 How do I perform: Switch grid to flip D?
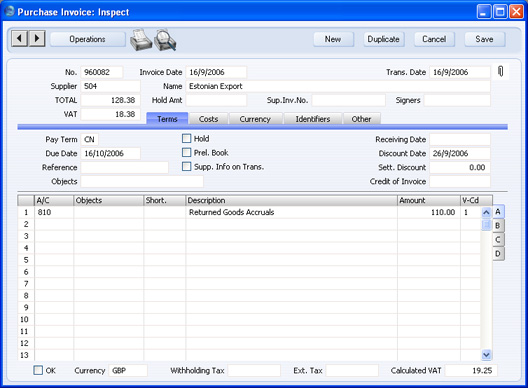pyautogui.click(x=498, y=254)
